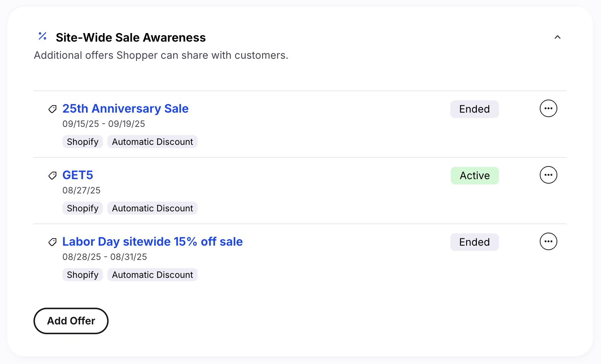Viewport: 601px width, 364px height.
Task: Open the 25th Anniversary Sale offer link
Action: coord(125,109)
